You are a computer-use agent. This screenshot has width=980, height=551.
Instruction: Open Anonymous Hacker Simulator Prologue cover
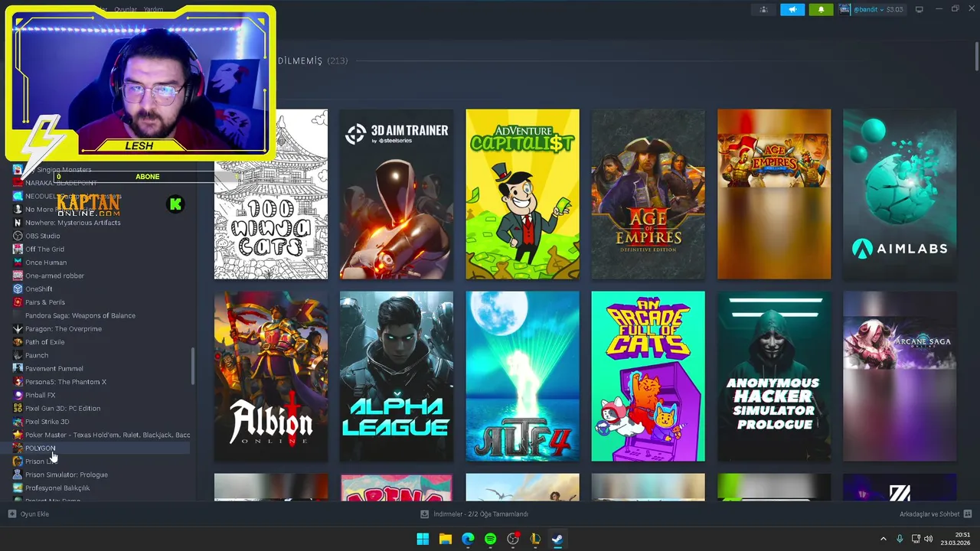point(774,377)
